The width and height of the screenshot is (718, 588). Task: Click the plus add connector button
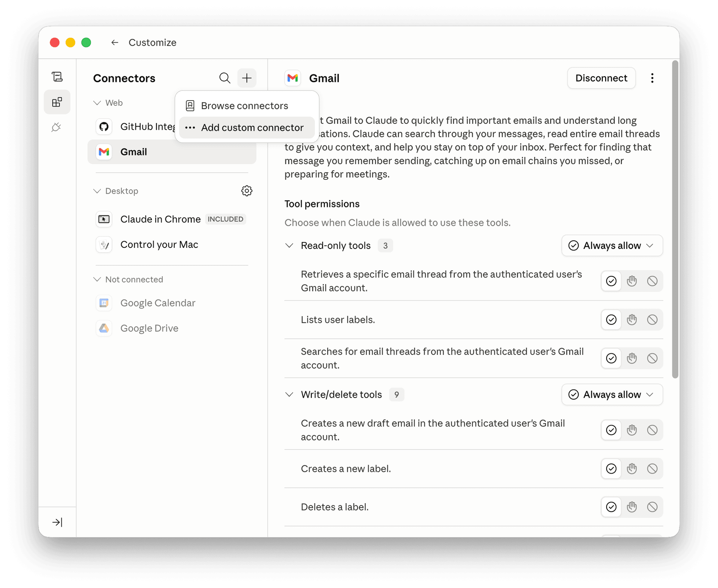tap(247, 78)
